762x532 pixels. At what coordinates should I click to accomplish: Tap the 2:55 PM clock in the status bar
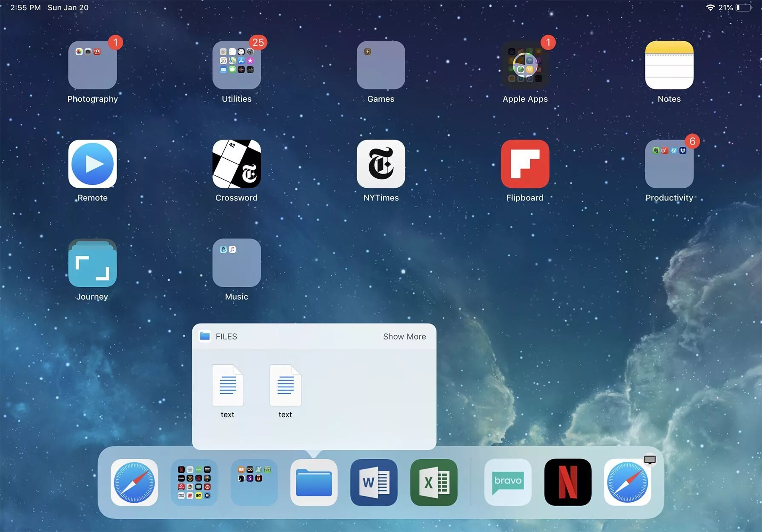pos(26,8)
